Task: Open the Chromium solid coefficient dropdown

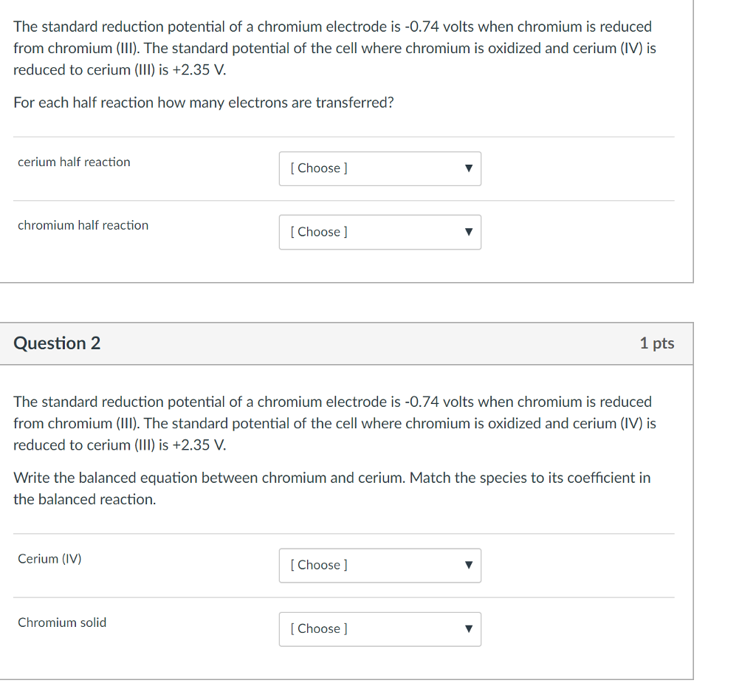Action: [379, 628]
